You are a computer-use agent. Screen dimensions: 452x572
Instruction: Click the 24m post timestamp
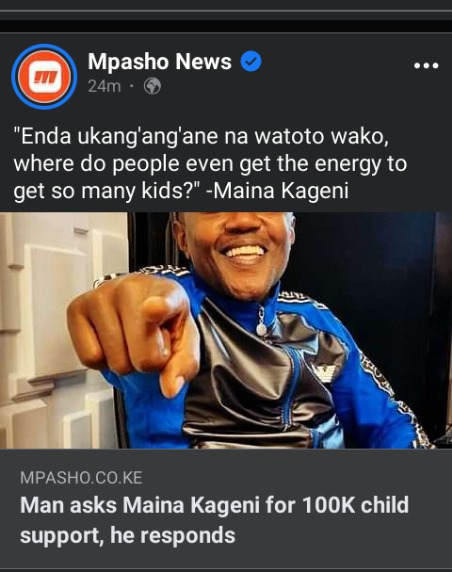(104, 86)
